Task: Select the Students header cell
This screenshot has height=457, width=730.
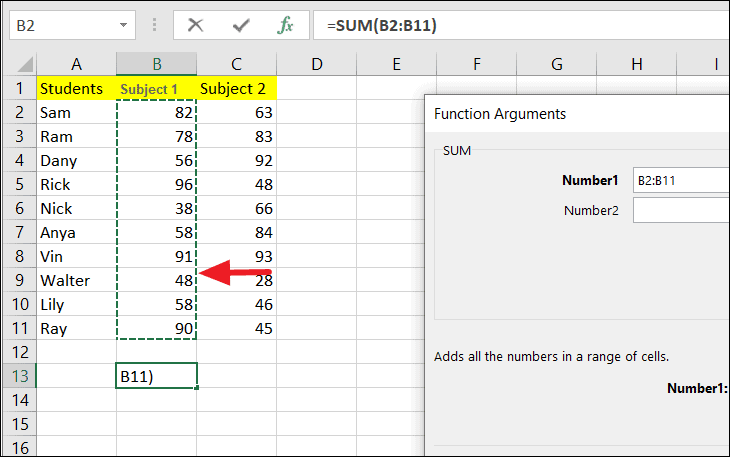Action: [76, 89]
